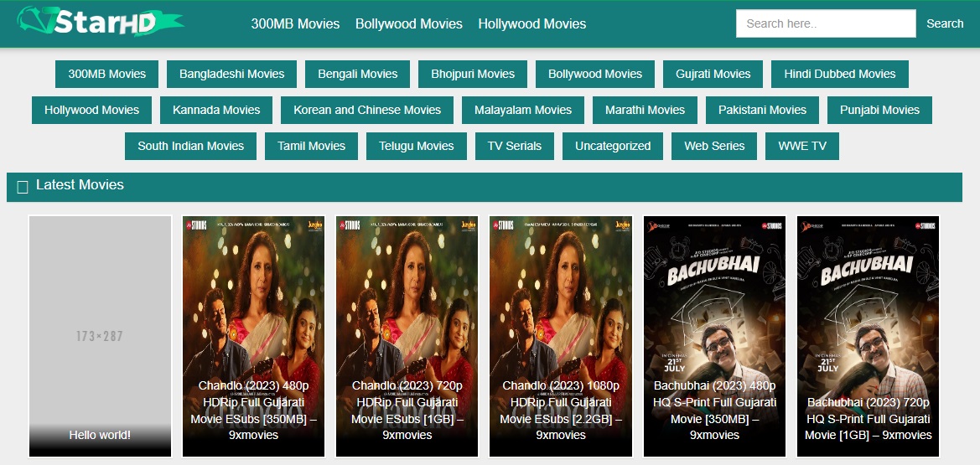This screenshot has height=465, width=980.
Task: Click Chandlo 720p HDRip [1GB] title link
Action: [407, 410]
